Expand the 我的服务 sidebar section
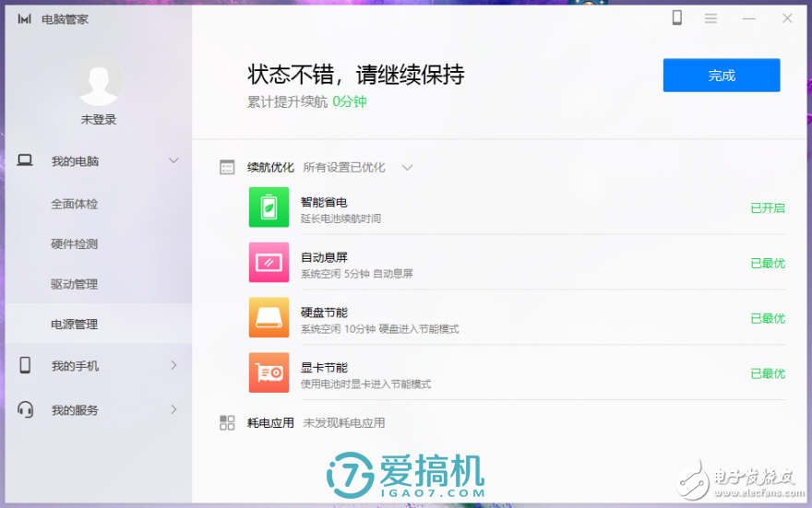Image resolution: width=812 pixels, height=508 pixels. pos(173,409)
